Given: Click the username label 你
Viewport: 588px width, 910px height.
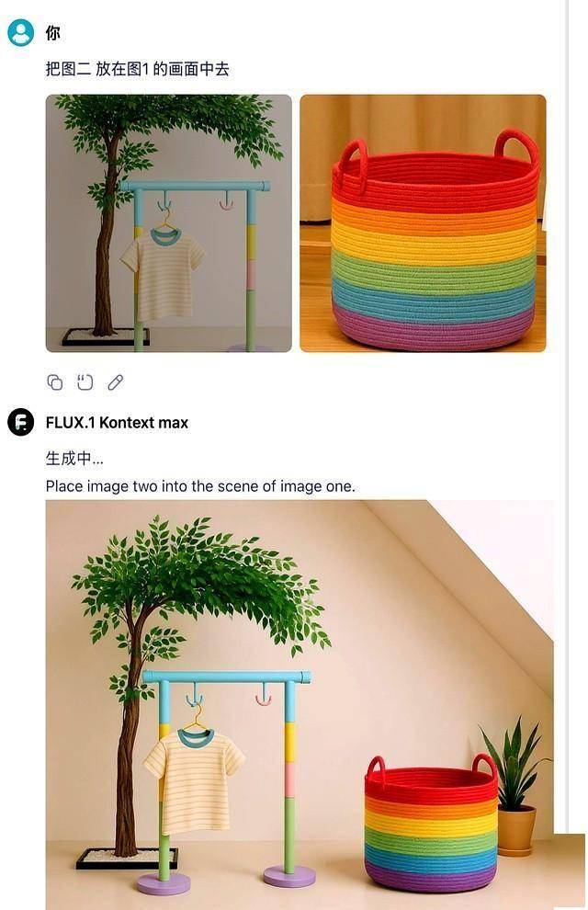Looking at the screenshot, I should (x=53, y=33).
